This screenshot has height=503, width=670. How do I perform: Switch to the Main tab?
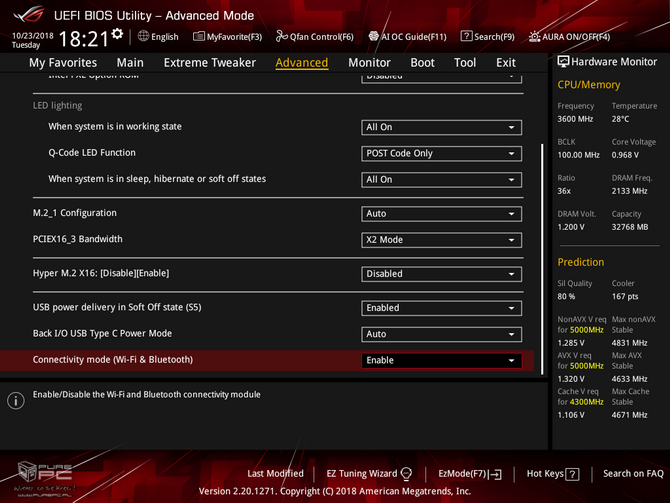[130, 63]
